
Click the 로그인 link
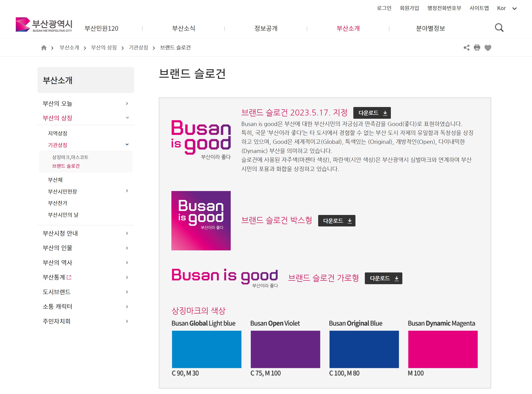click(384, 8)
